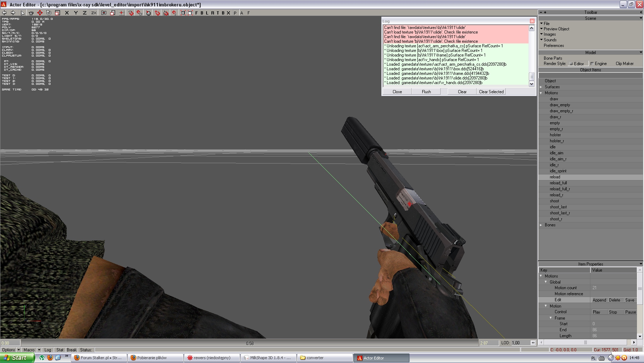Click the Close button in Log panel

coord(397,91)
